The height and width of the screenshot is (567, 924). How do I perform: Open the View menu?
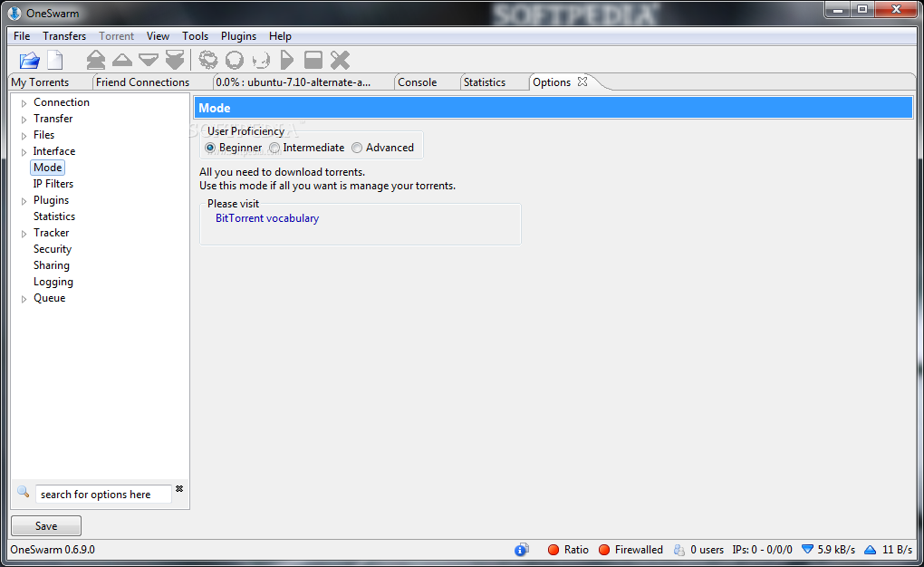point(158,36)
